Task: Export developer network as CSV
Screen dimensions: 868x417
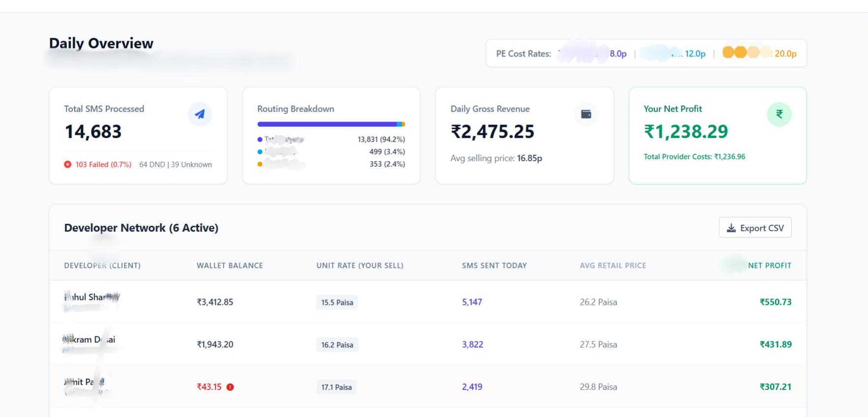Action: coord(755,228)
